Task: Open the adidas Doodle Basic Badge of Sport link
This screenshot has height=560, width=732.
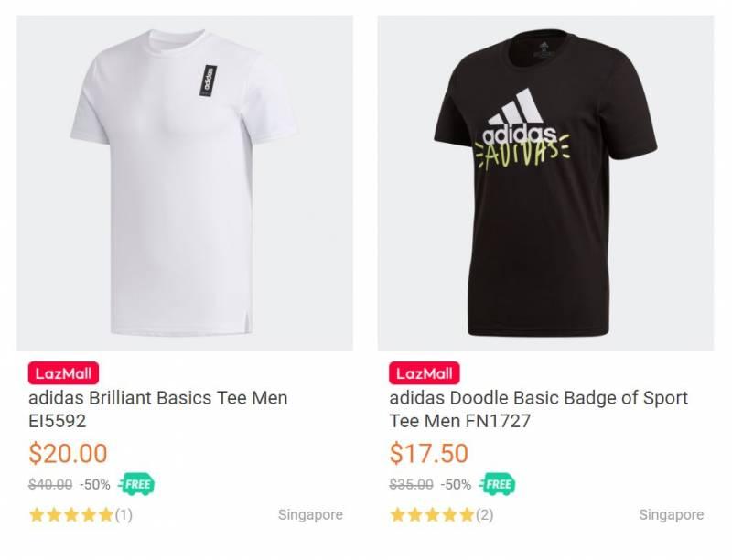Action: pyautogui.click(x=538, y=409)
